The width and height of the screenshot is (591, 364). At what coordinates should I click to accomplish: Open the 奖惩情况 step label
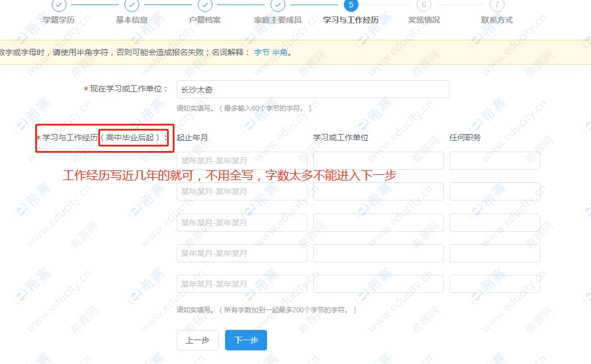tap(424, 20)
